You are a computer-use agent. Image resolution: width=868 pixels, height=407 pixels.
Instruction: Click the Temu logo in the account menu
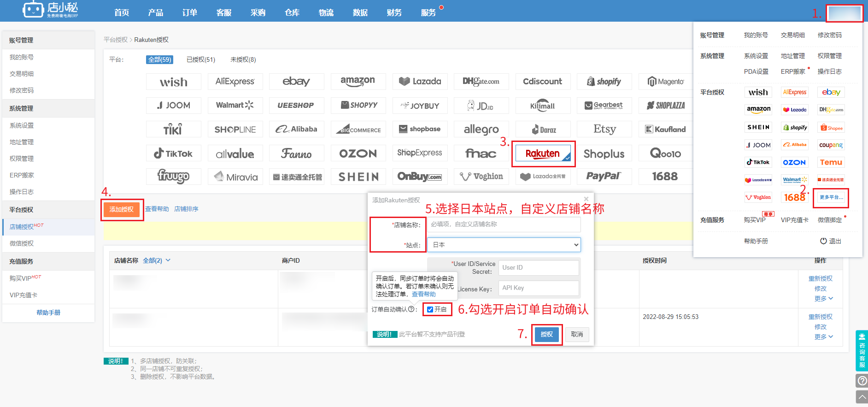(831, 162)
